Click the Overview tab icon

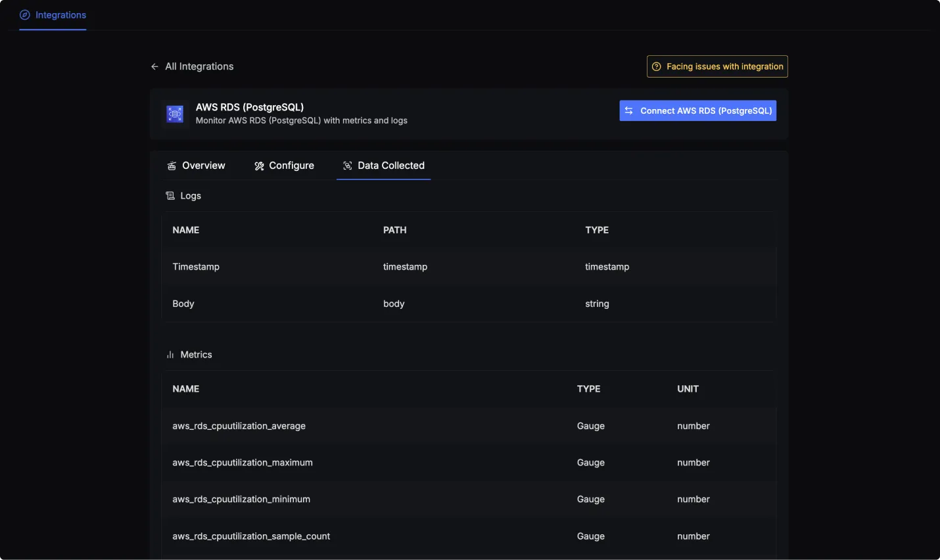coord(172,166)
